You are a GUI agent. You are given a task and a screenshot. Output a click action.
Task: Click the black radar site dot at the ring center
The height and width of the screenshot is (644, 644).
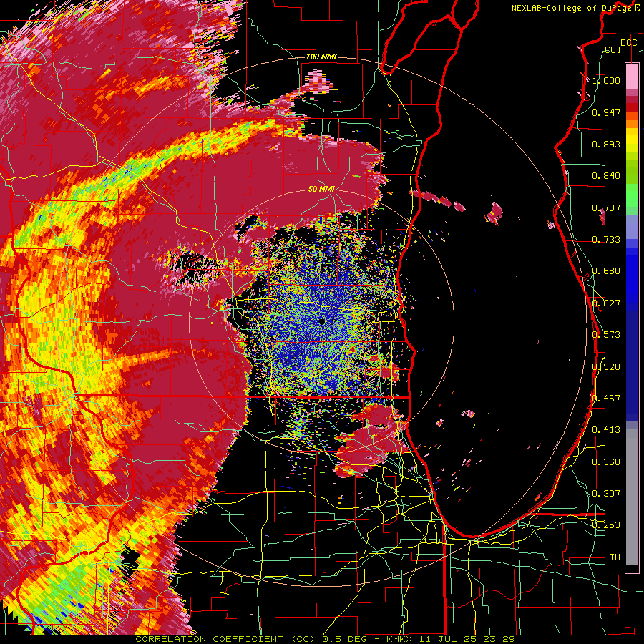point(321,322)
